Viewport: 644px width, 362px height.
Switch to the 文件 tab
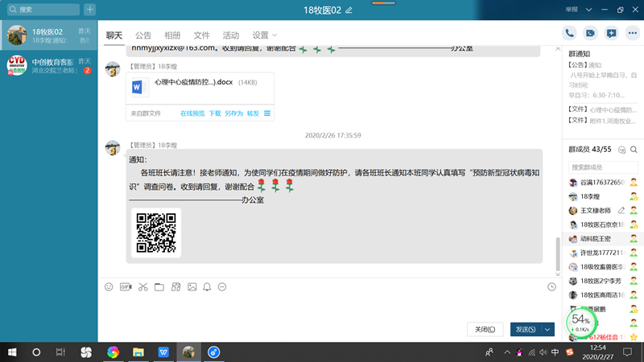(x=201, y=35)
